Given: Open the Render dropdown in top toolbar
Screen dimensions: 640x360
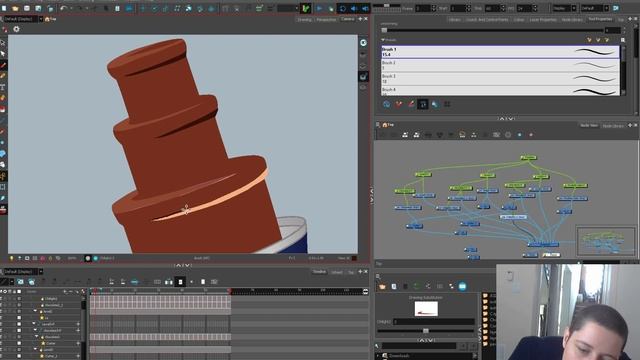Looking at the screenshot, I should (x=564, y=8).
